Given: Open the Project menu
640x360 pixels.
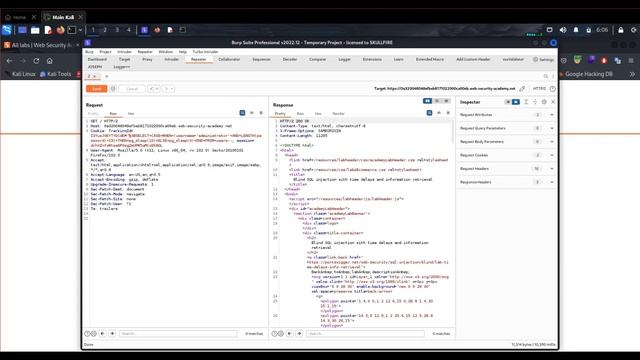Looking at the screenshot, I should (x=105, y=52).
